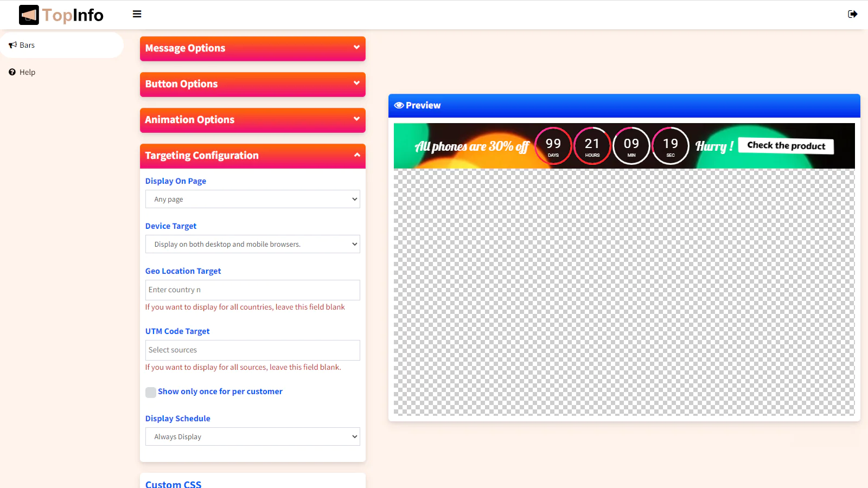
Task: Click the logout icon in header
Action: (852, 14)
